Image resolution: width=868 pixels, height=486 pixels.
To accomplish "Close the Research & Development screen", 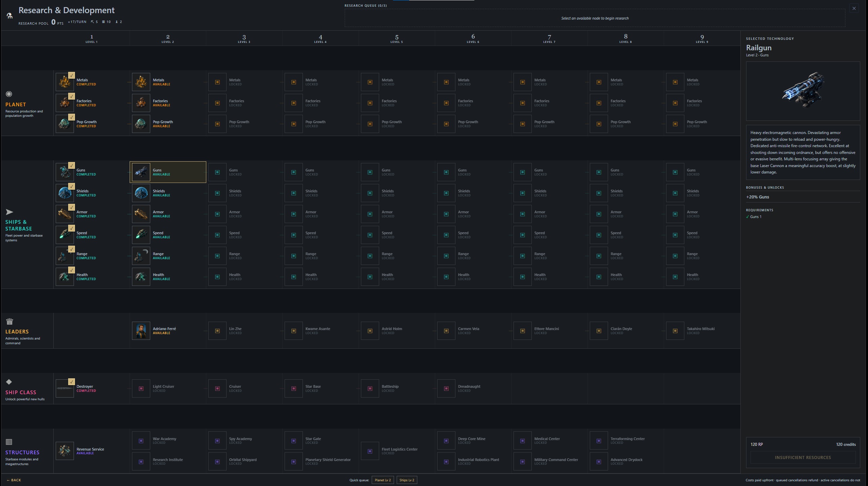I will click(x=854, y=8).
